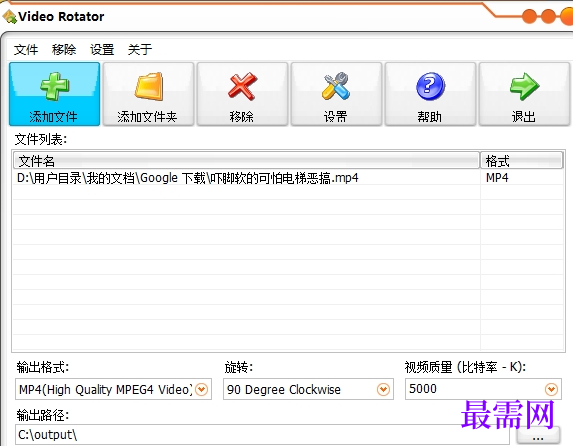Click the 文件名 column header
This screenshot has height=446, width=573.
click(246, 160)
